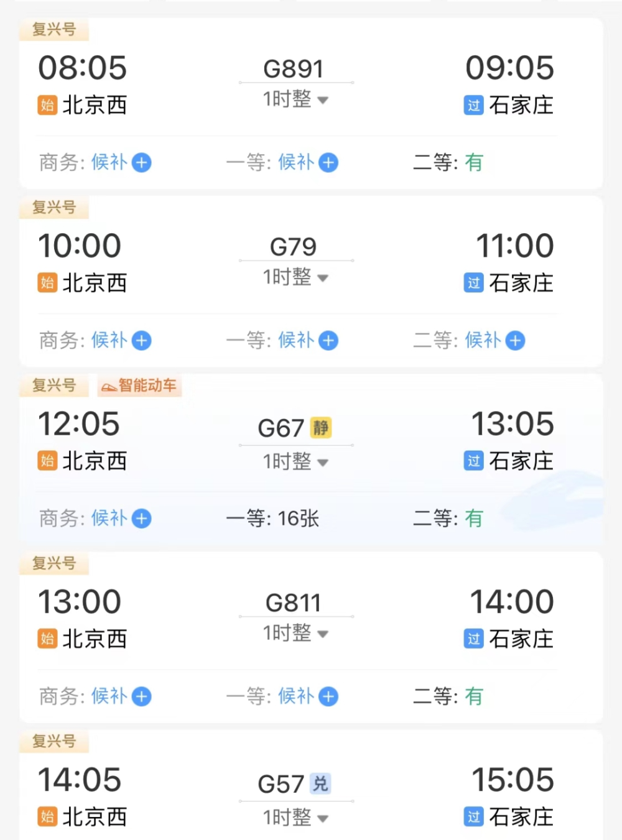Tap the 智能动车 tag on the G67 card

click(x=140, y=386)
